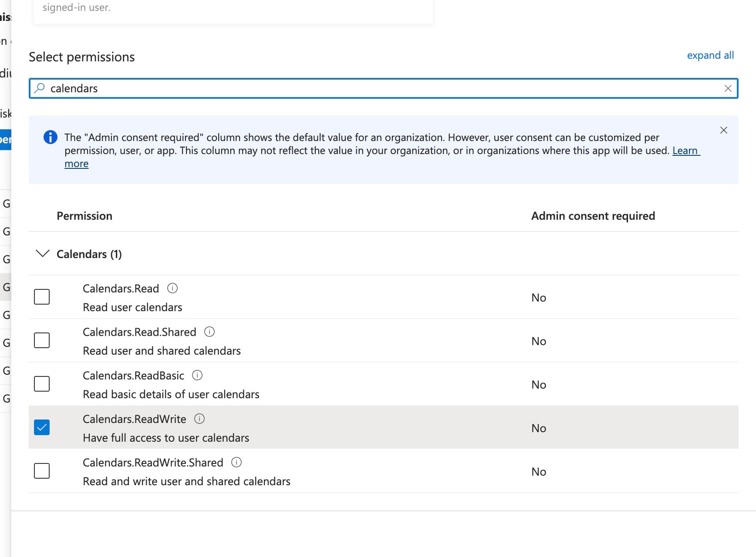Screen dimensions: 756x557
Task: Check the Calendars.Read.Shared permission
Action: tap(42, 340)
